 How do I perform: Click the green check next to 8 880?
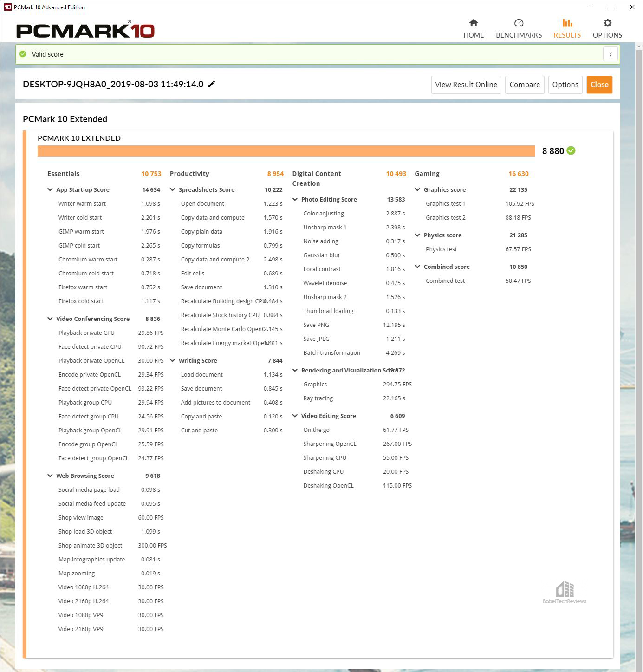[571, 150]
